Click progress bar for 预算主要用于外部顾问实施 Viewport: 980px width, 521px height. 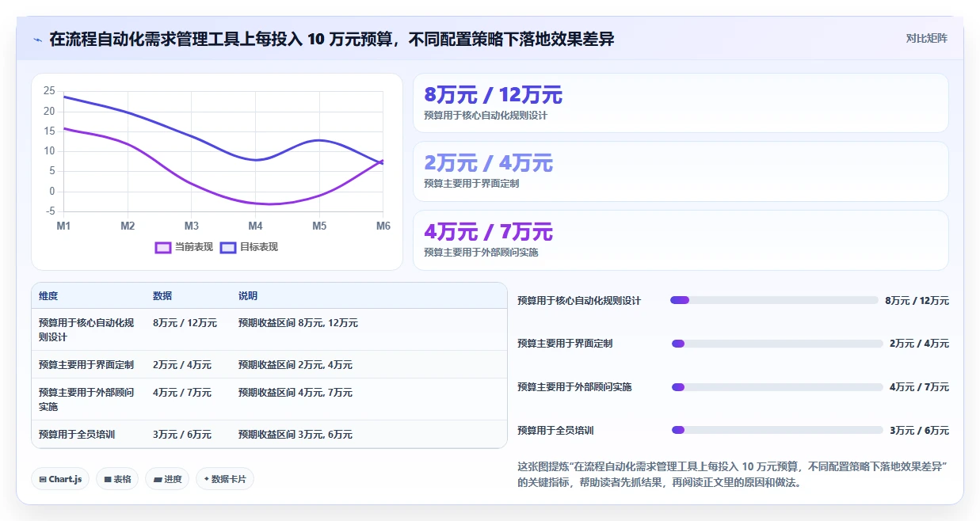777,387
